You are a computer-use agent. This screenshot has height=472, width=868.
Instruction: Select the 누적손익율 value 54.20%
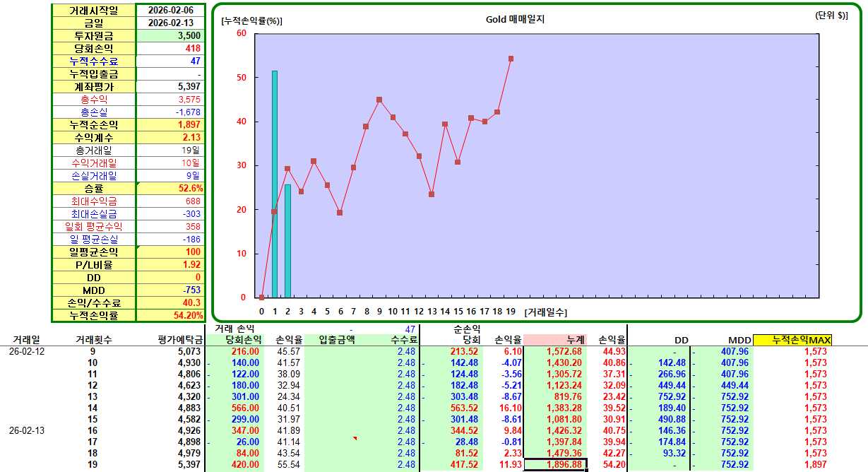tap(170, 315)
